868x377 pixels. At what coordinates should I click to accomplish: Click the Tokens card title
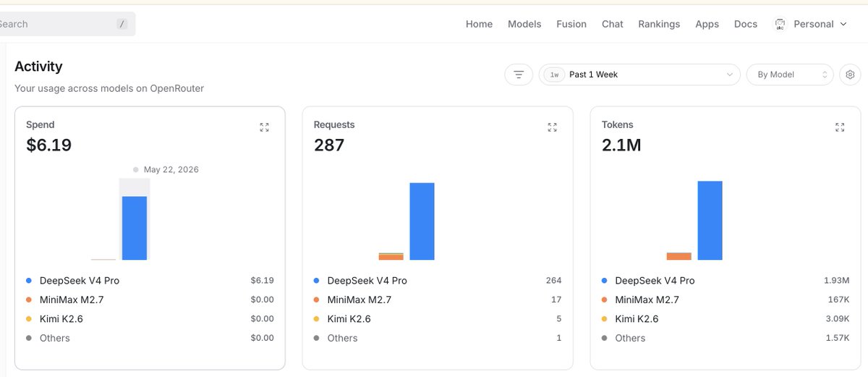[x=617, y=125]
